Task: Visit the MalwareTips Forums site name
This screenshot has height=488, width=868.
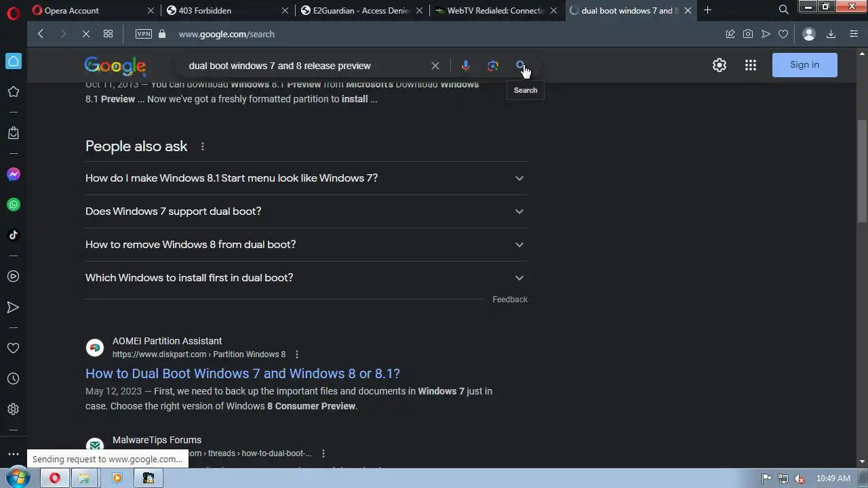Action: pos(157,440)
